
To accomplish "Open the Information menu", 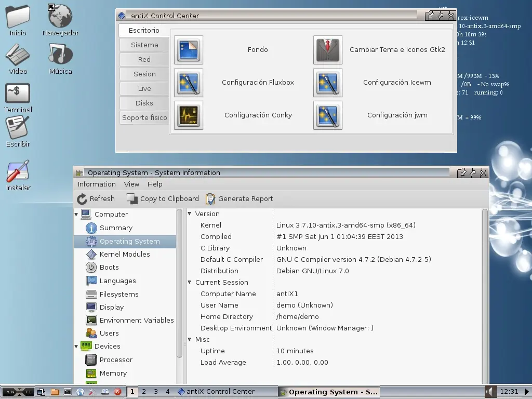I will 97,184.
